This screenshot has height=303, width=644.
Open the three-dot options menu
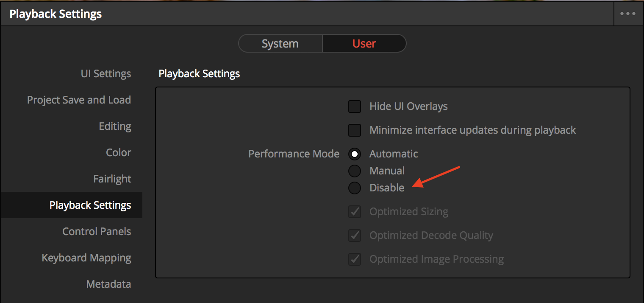(628, 14)
